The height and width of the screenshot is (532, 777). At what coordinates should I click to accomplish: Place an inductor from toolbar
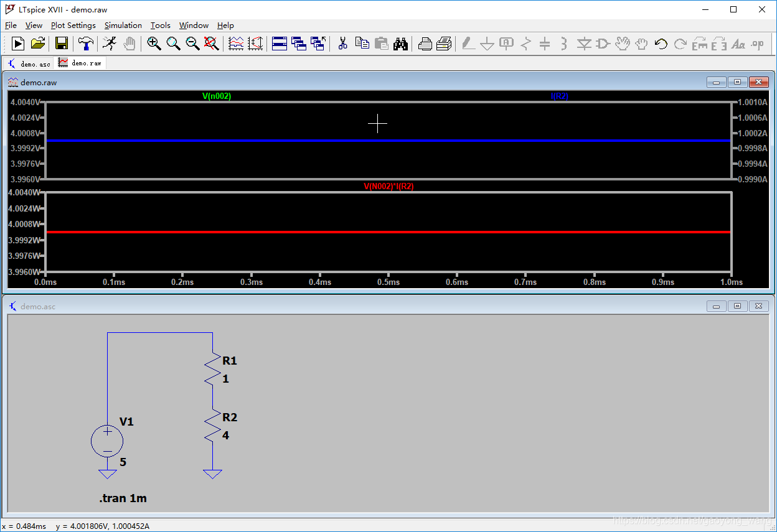pyautogui.click(x=564, y=43)
